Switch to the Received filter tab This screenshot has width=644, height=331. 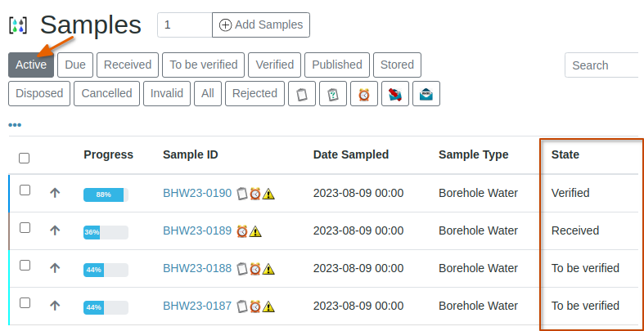(128, 65)
